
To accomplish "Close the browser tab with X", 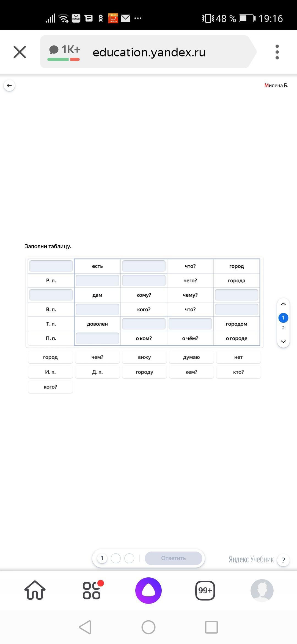I will click(20, 52).
